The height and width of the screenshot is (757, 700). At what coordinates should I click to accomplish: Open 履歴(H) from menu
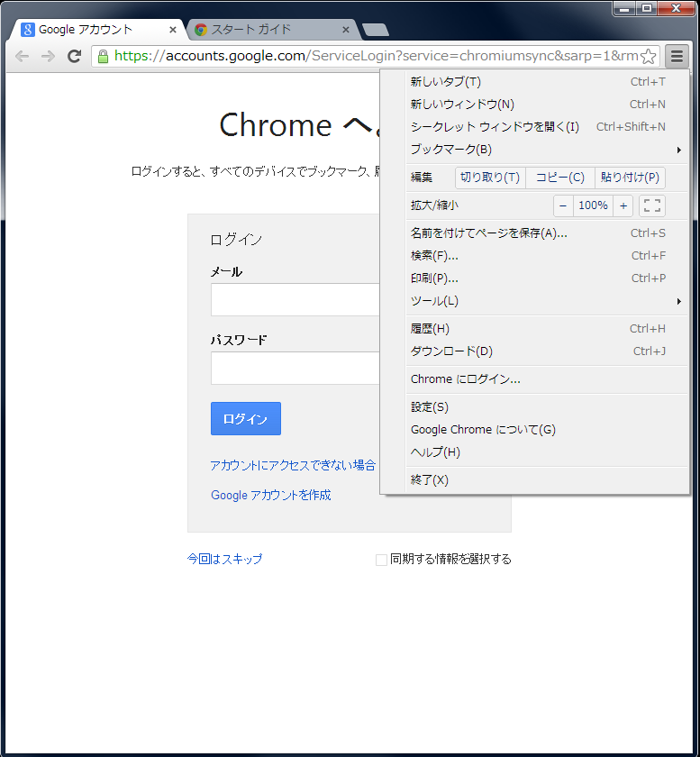pos(534,329)
